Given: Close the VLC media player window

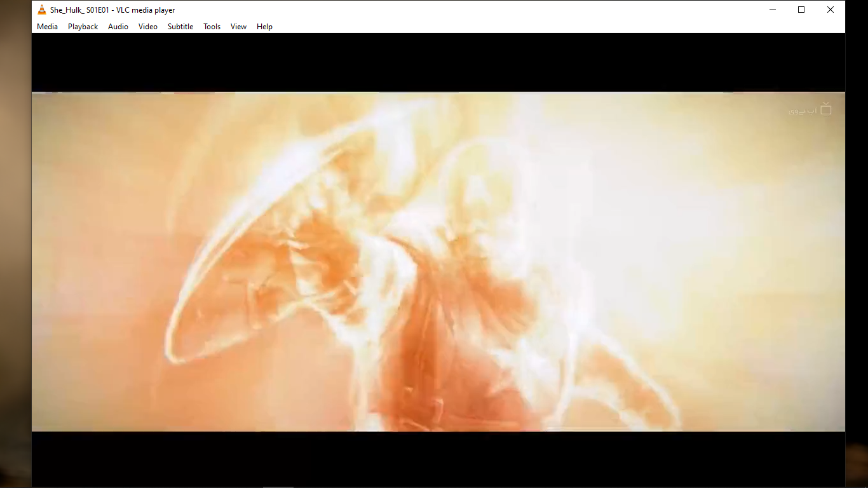Looking at the screenshot, I should [x=831, y=10].
